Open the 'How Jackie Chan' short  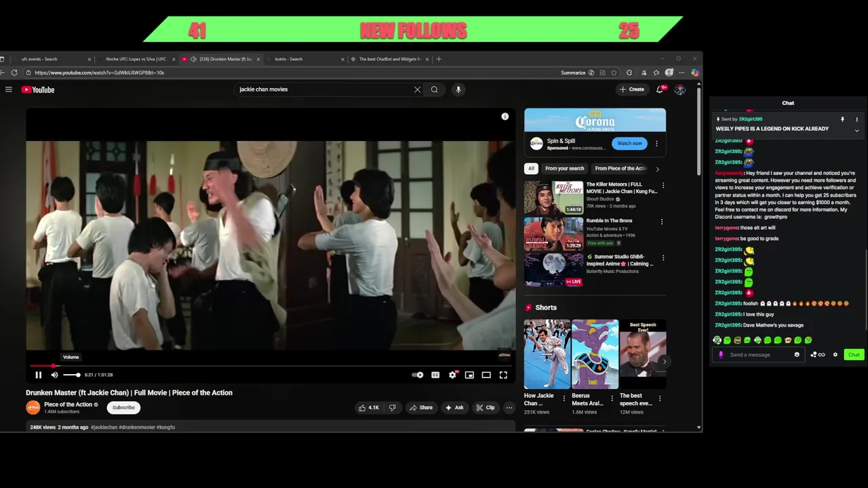[x=547, y=354]
